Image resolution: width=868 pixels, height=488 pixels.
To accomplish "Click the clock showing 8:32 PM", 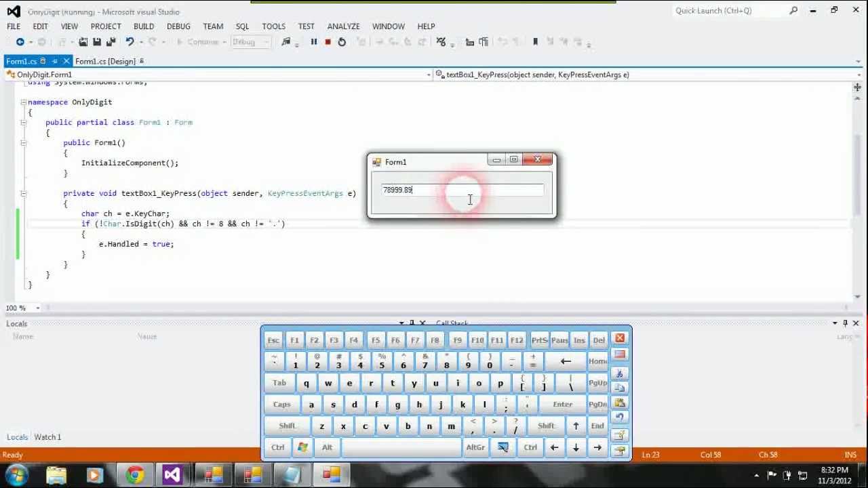I will click(834, 470).
